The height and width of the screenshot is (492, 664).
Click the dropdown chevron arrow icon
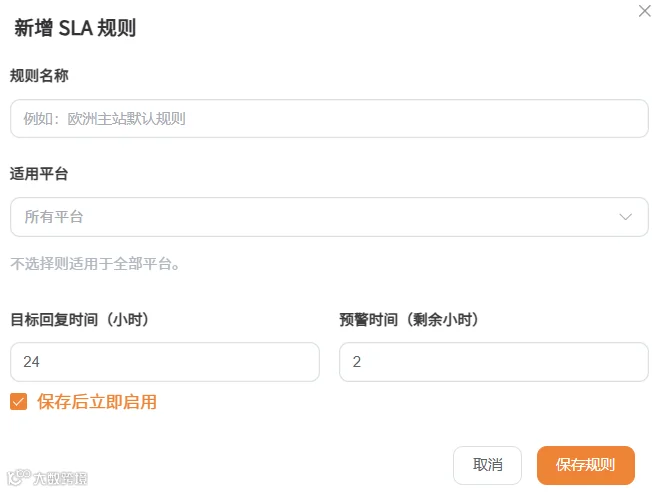point(625,217)
